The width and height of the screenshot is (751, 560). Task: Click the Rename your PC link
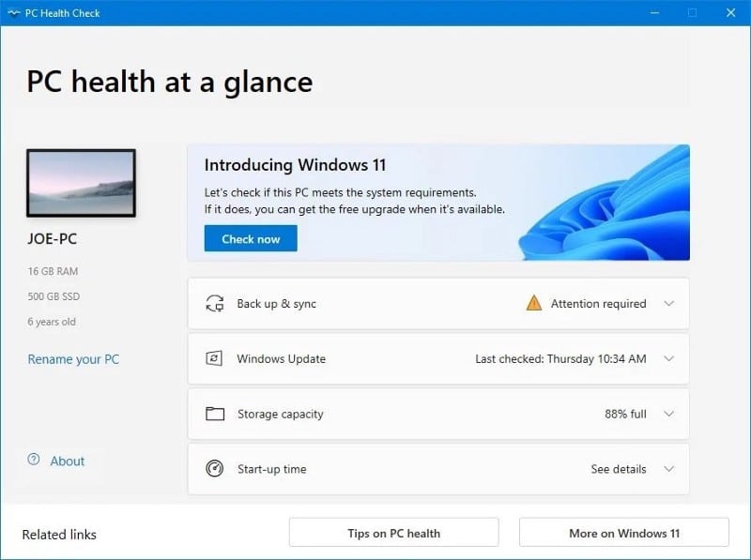click(x=73, y=359)
